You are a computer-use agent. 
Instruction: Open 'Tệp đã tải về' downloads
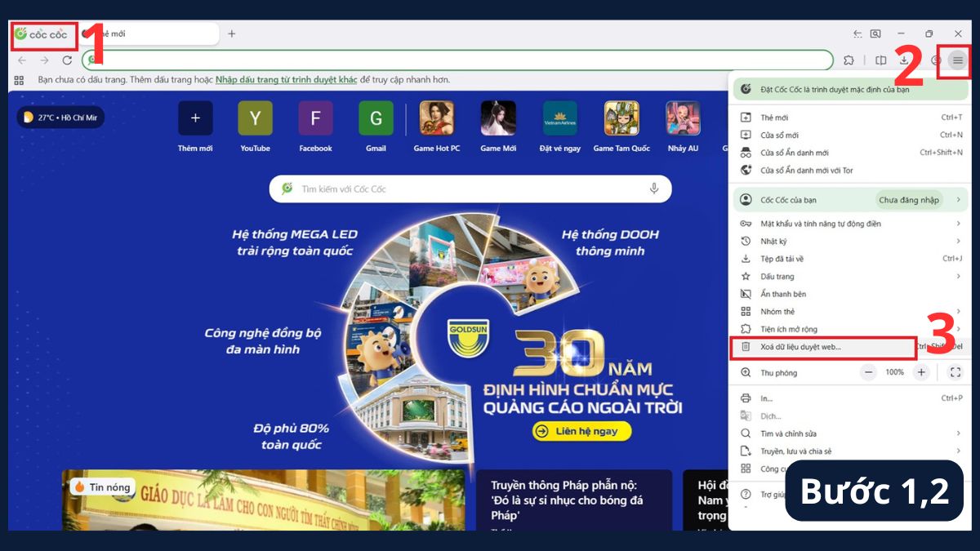(850, 259)
